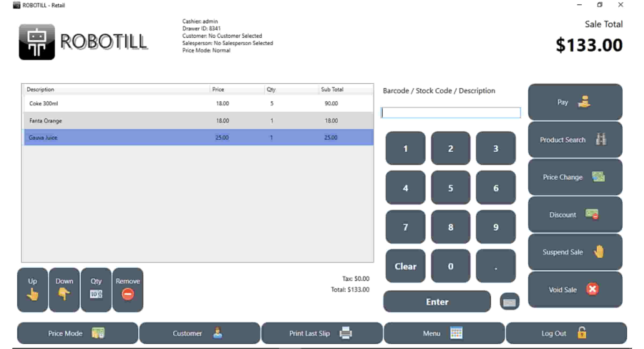Open the Customer option in bottom bar
644x349 pixels.
click(200, 333)
